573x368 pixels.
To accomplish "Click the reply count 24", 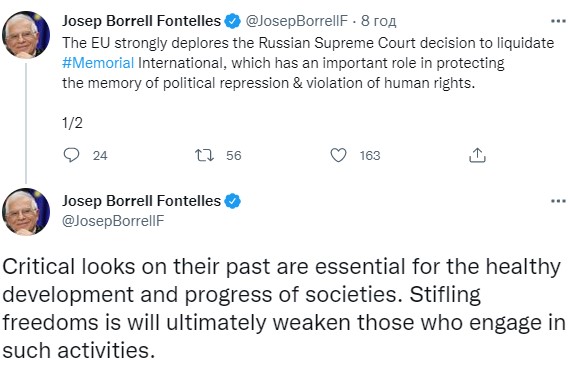I will [100, 156].
